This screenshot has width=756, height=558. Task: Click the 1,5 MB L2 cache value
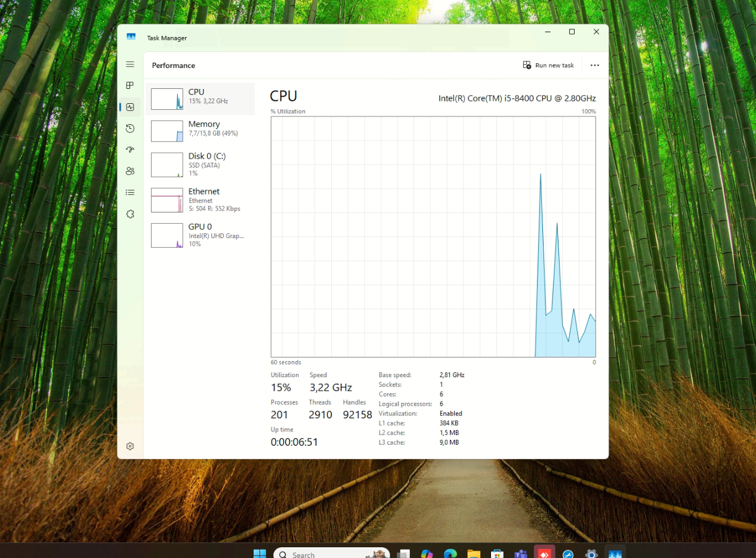[x=449, y=433]
